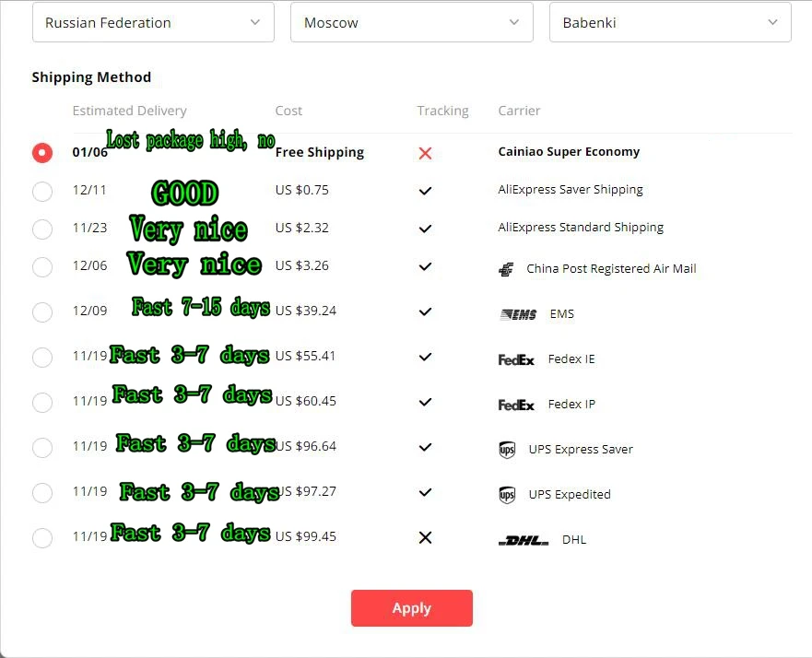Click the UPS Expedited label
This screenshot has height=658, width=812.
click(570, 494)
